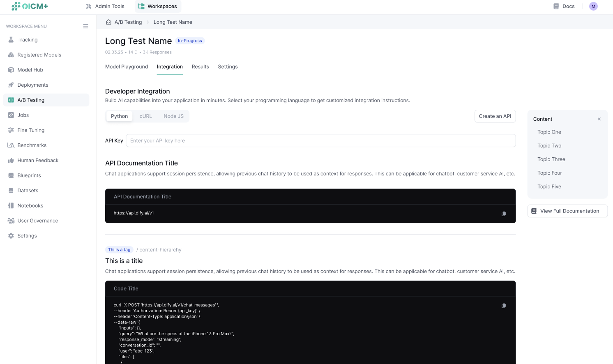The height and width of the screenshot is (364, 613).
Task: Copy the API base URL code
Action: pyautogui.click(x=503, y=214)
